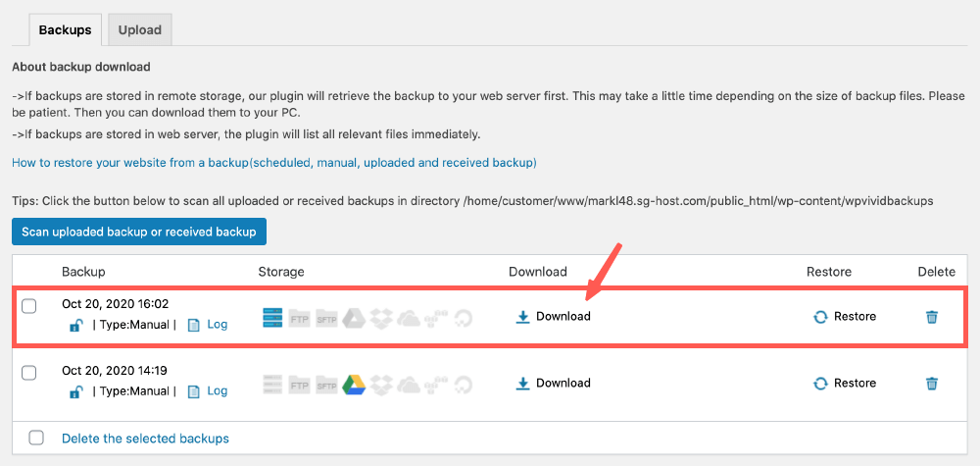Click the 'Backup' column header

(x=83, y=272)
